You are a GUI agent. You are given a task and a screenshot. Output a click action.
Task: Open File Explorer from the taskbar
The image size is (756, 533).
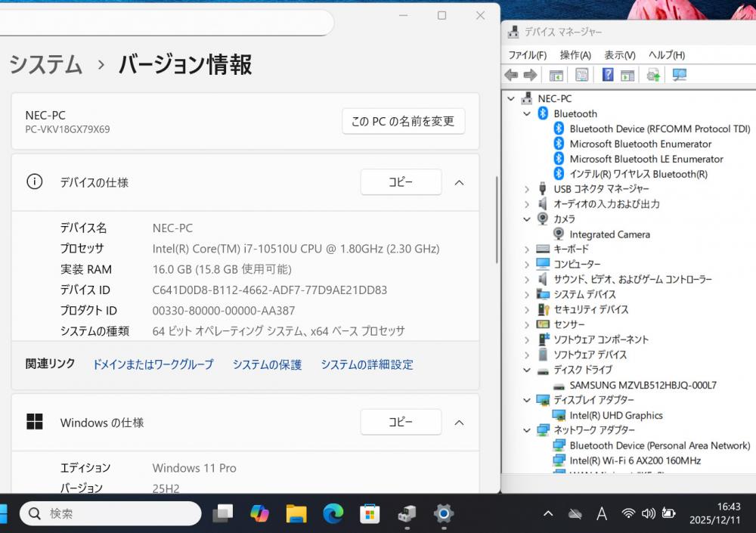[x=296, y=514]
